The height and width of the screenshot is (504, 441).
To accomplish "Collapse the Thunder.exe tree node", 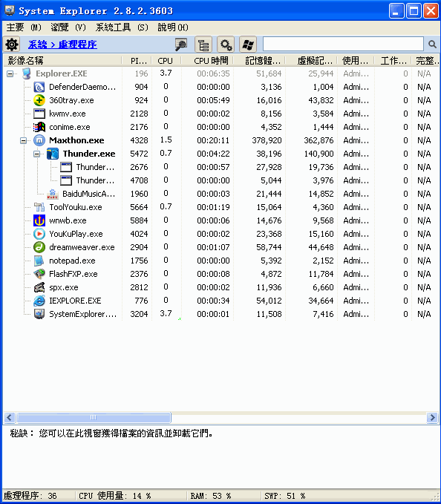I will [x=36, y=154].
